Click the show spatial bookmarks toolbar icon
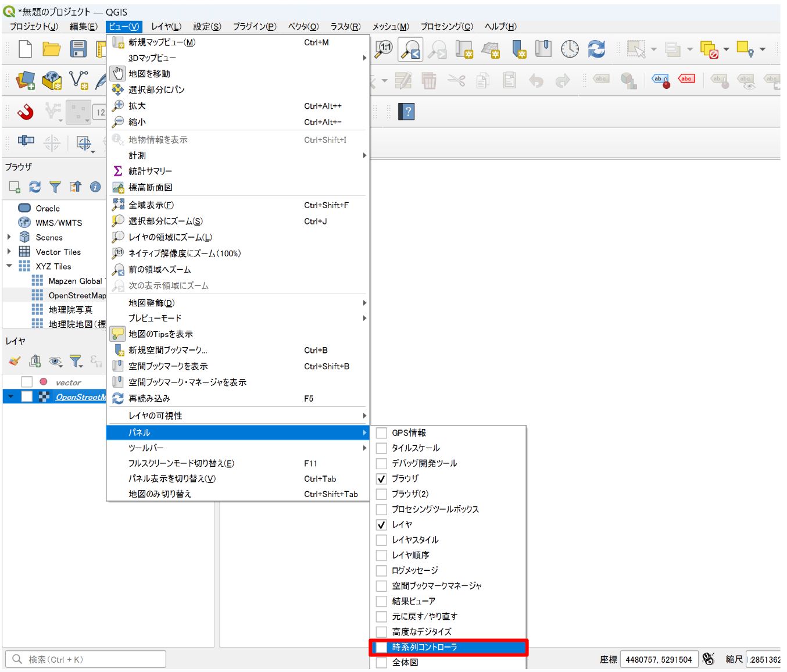The width and height of the screenshot is (787, 672). click(x=543, y=49)
